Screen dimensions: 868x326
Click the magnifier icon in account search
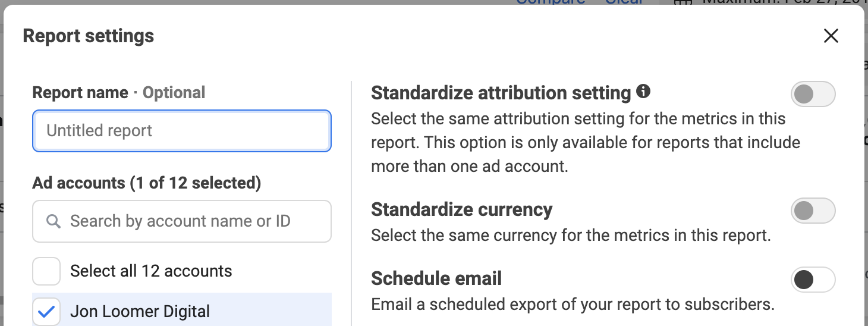tap(54, 221)
